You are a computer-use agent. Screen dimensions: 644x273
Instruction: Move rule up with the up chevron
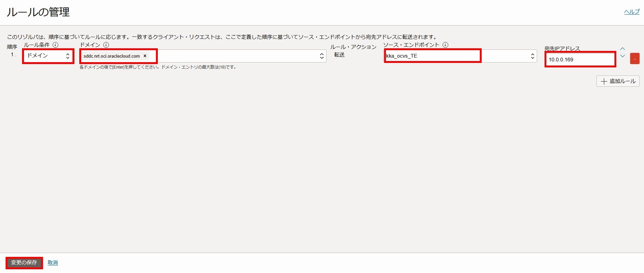[x=622, y=49]
